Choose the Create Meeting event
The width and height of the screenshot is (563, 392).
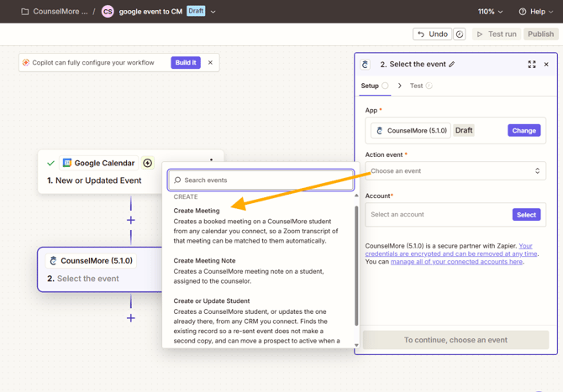pyautogui.click(x=255, y=225)
